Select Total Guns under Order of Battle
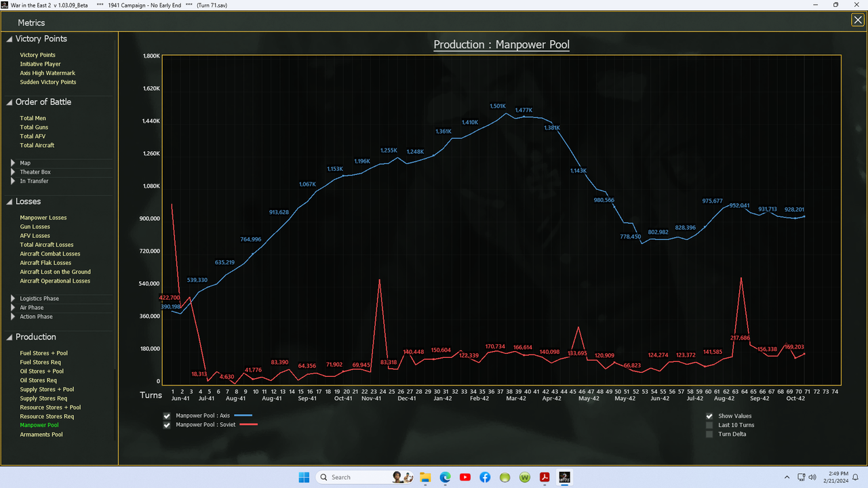 click(x=34, y=127)
